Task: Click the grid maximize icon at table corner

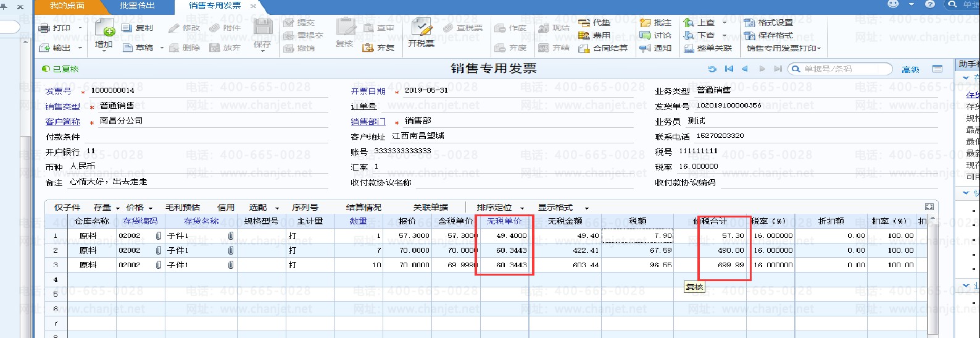Action: (x=929, y=207)
